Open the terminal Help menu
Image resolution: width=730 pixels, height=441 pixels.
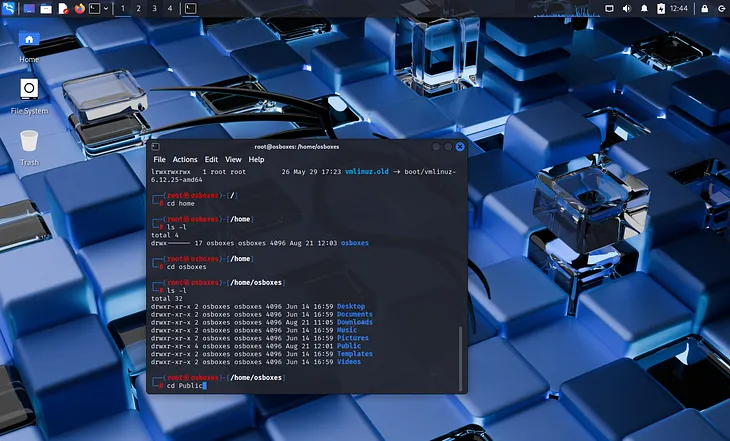tap(256, 159)
